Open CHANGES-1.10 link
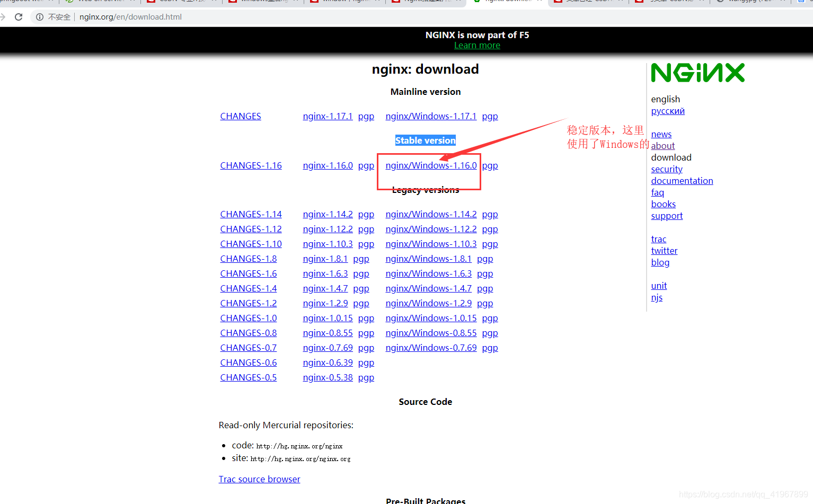This screenshot has height=504, width=813. click(x=251, y=244)
